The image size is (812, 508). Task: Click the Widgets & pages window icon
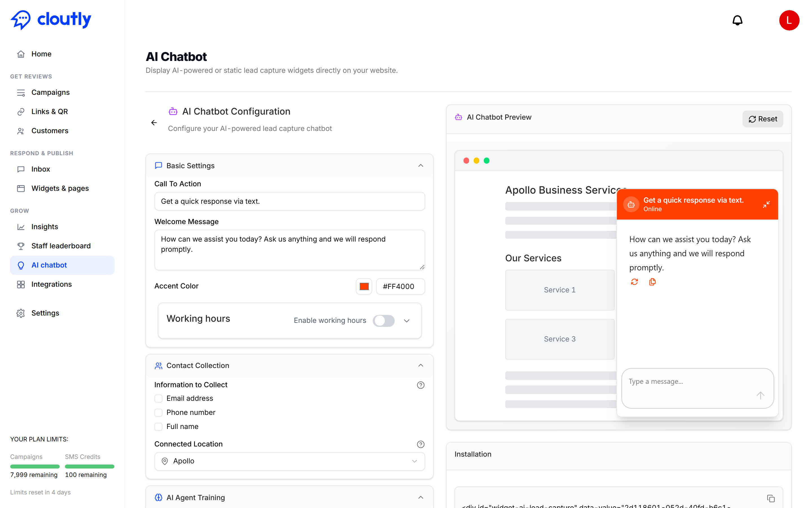click(21, 189)
